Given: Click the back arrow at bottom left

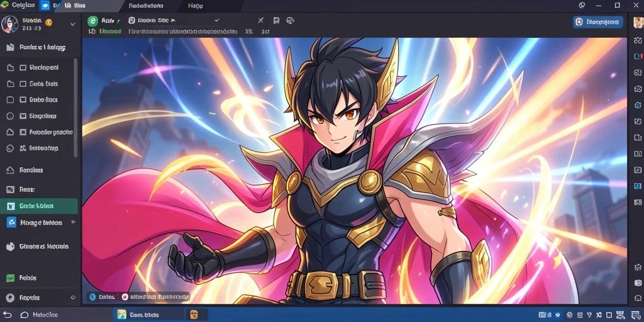Looking at the screenshot, I should point(8,314).
